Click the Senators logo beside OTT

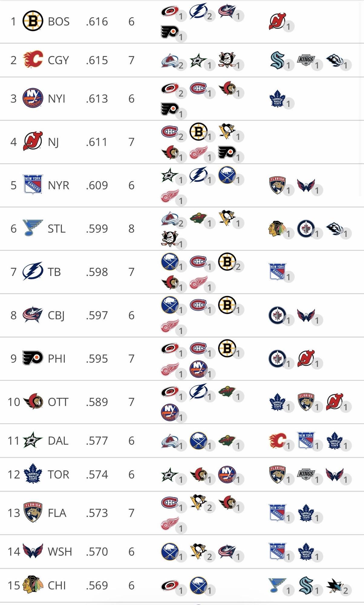point(33,402)
